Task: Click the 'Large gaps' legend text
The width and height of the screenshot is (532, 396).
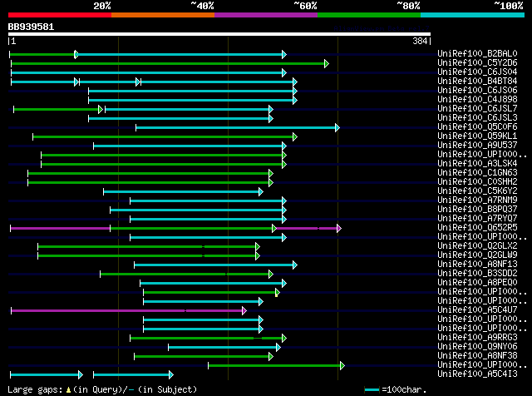Action: [35, 389]
